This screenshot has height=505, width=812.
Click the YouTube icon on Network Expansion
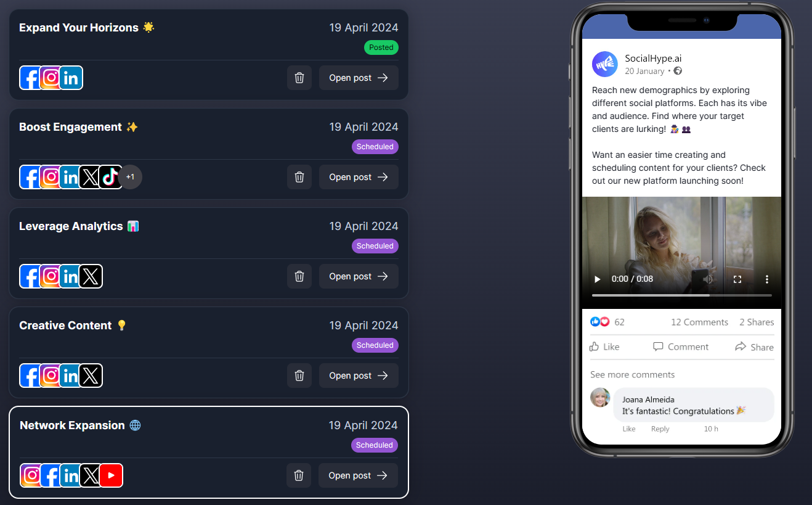(111, 475)
